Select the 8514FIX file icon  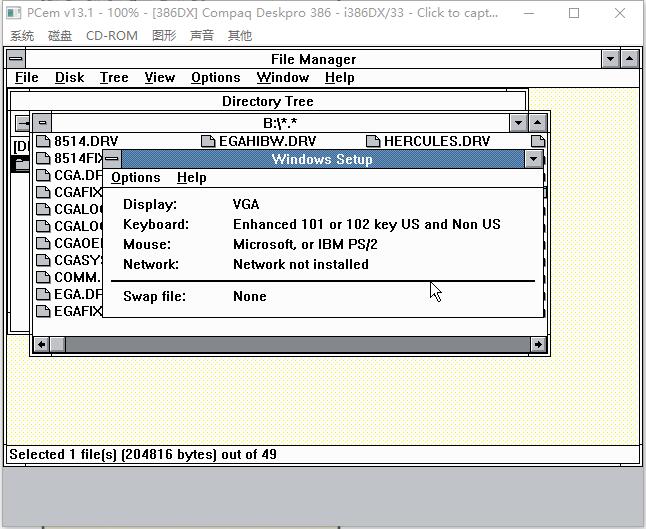coord(42,158)
